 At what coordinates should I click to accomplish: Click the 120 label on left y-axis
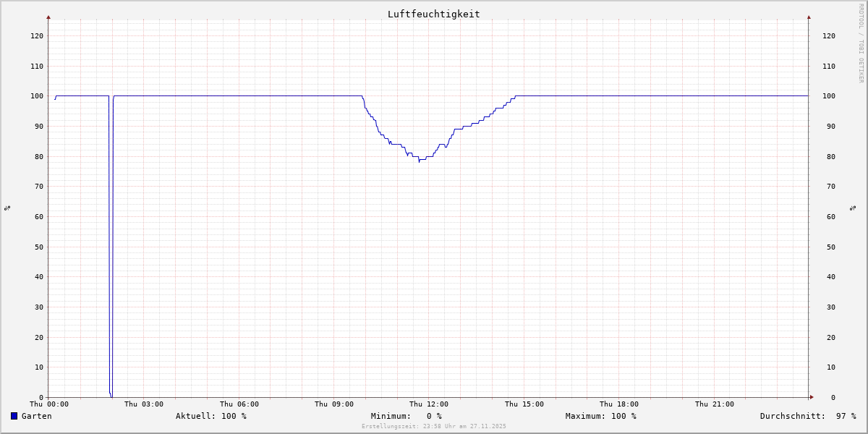click(x=36, y=35)
